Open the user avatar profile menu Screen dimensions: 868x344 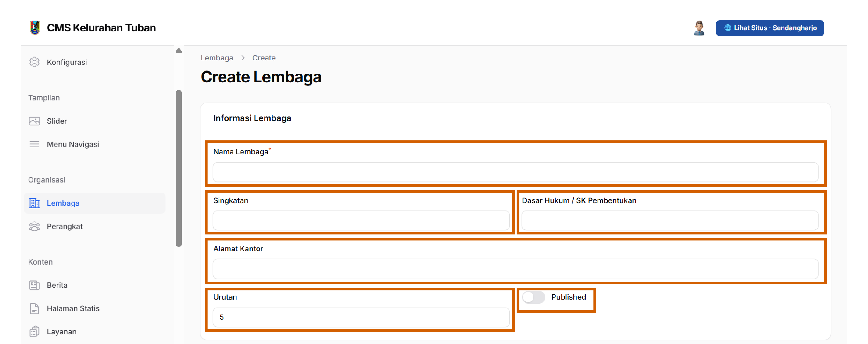(699, 28)
